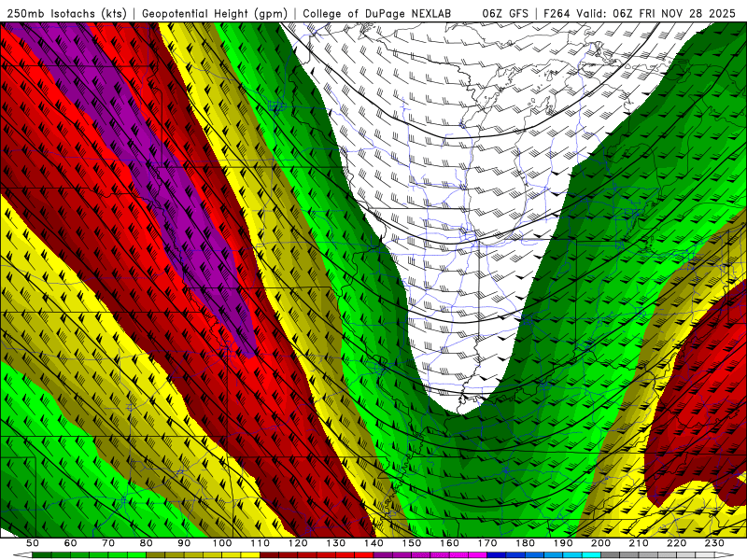The height and width of the screenshot is (560, 747).
Task: Click the 190 knot scale label
Action: point(563,543)
